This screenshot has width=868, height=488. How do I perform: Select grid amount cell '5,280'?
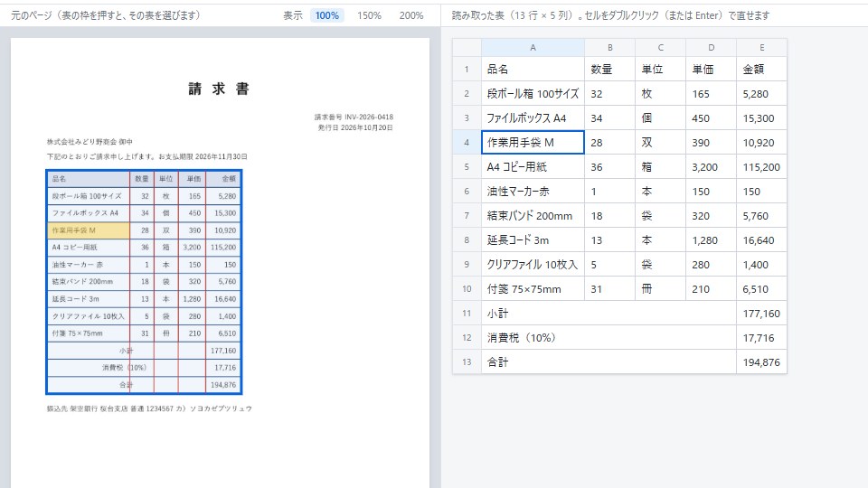pos(761,93)
